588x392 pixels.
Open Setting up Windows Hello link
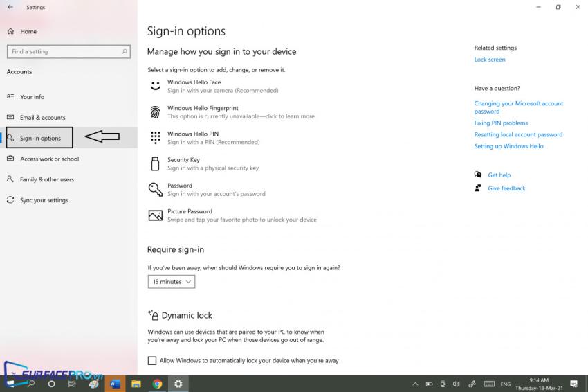pyautogui.click(x=508, y=146)
